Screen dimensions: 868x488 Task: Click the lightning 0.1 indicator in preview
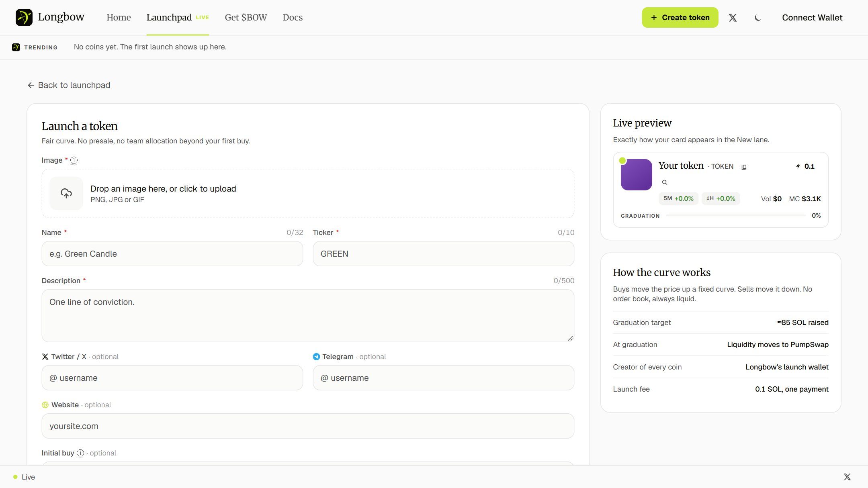click(805, 166)
